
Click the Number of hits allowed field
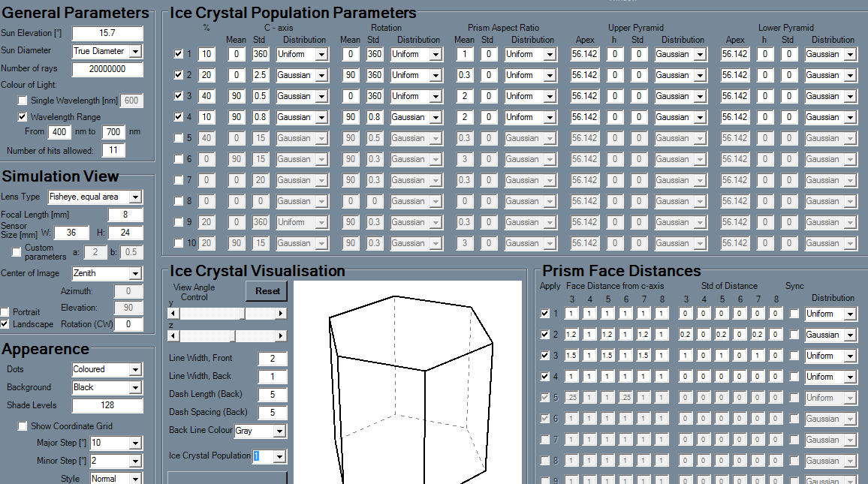coord(113,151)
